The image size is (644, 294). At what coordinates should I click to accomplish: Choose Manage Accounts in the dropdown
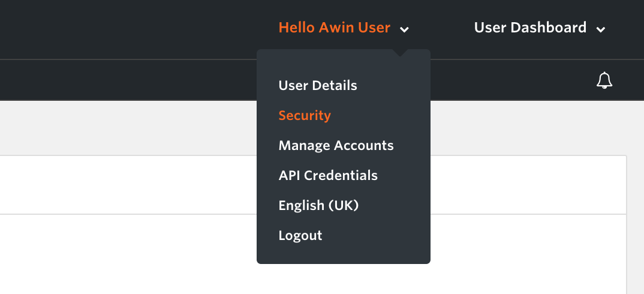click(x=336, y=146)
